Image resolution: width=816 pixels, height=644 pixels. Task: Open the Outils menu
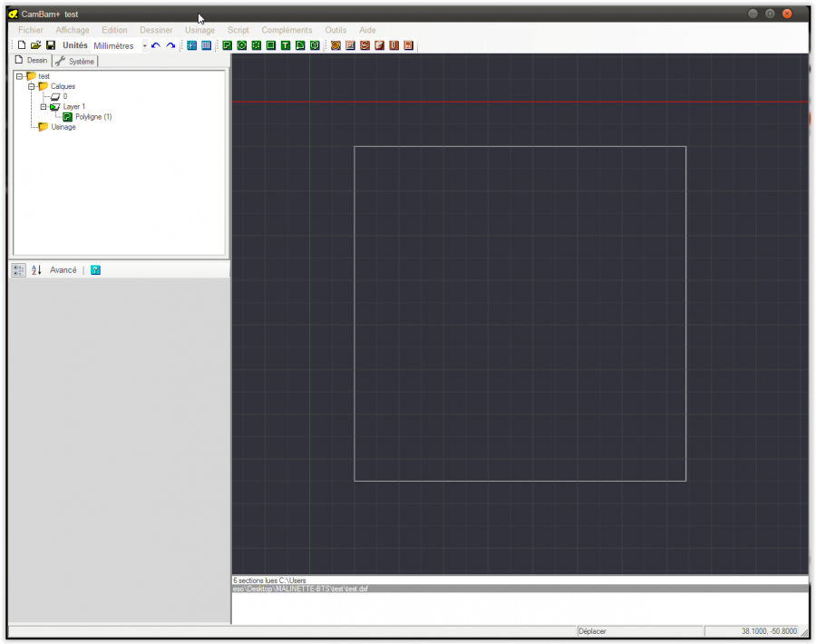[x=335, y=30]
